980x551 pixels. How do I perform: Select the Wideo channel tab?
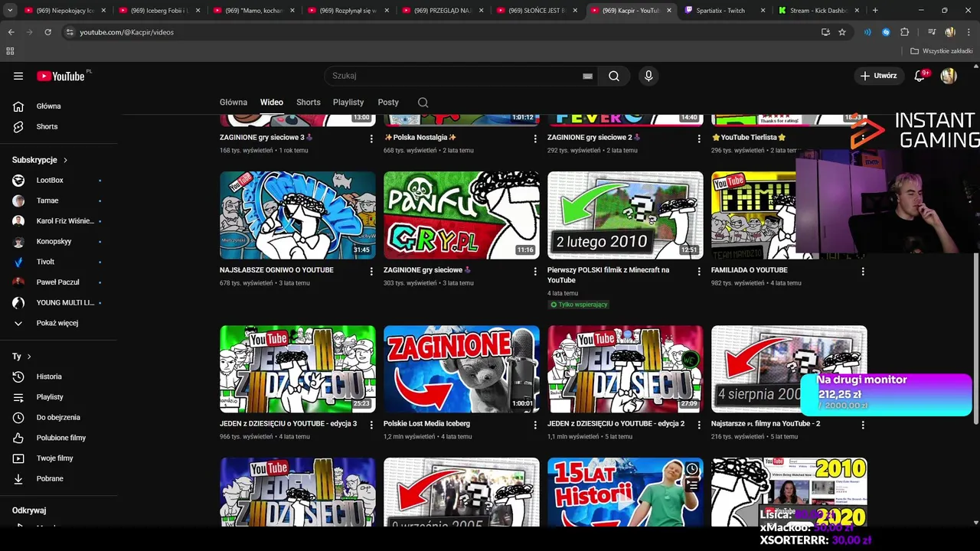(271, 102)
